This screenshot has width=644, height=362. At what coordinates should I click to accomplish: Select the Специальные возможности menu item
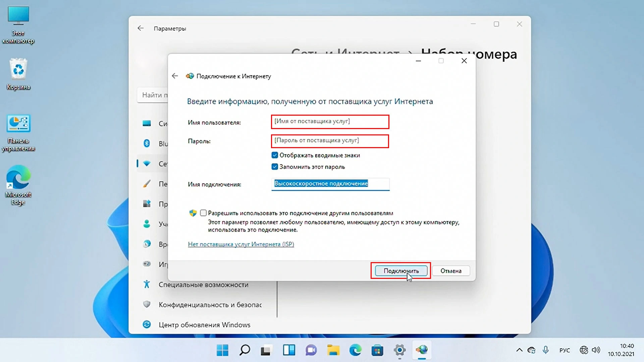[x=203, y=285]
